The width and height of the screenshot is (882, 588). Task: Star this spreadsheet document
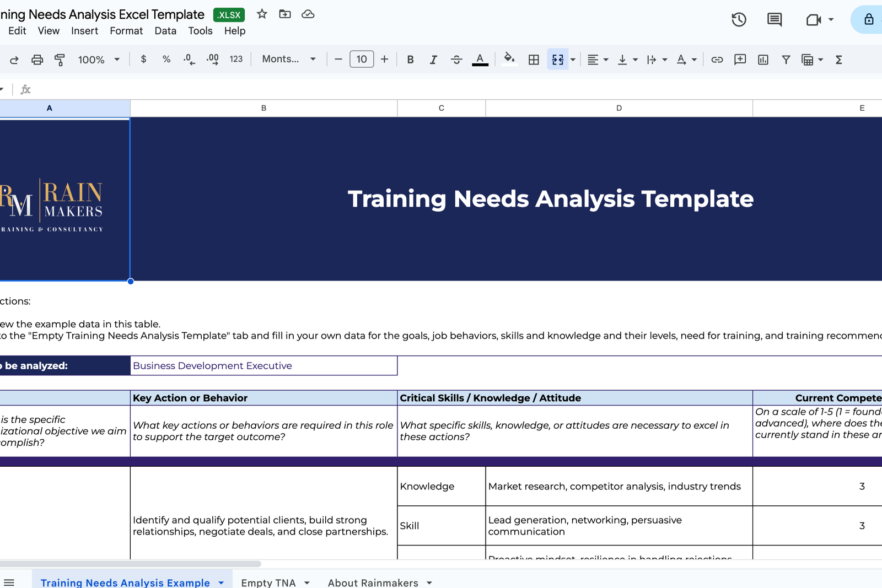click(x=262, y=14)
